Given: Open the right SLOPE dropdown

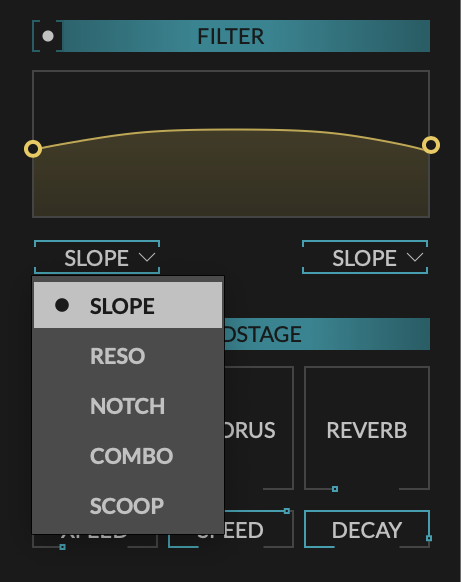Looking at the screenshot, I should pyautogui.click(x=365, y=257).
